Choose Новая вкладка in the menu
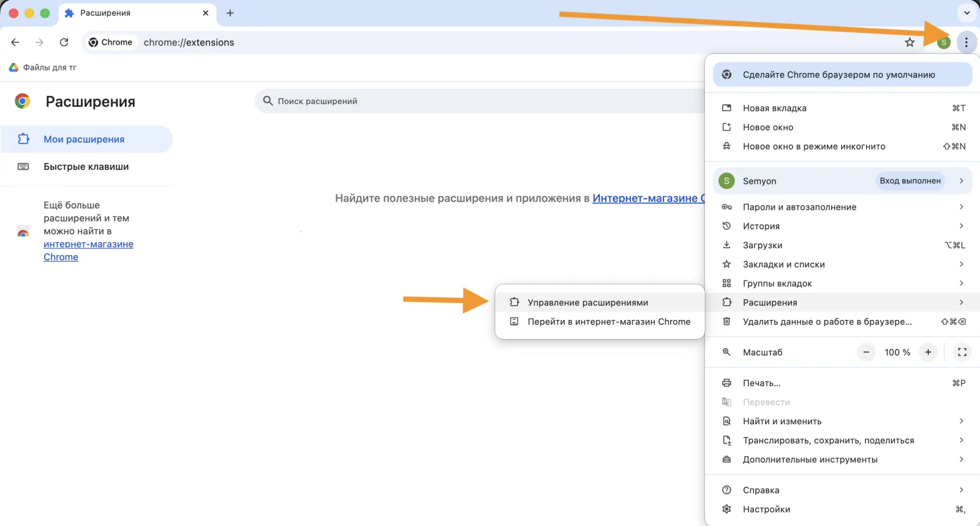The image size is (980, 526). [842, 108]
